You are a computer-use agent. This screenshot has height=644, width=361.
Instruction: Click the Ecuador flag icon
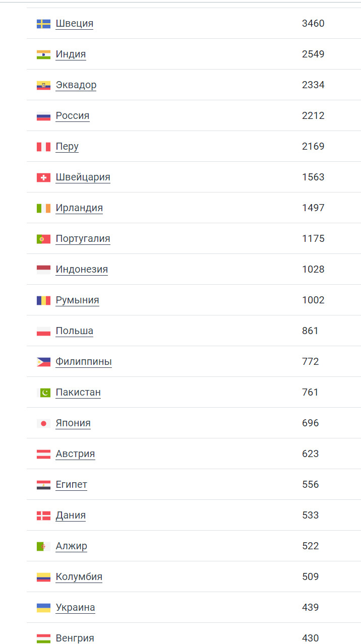tap(43, 85)
